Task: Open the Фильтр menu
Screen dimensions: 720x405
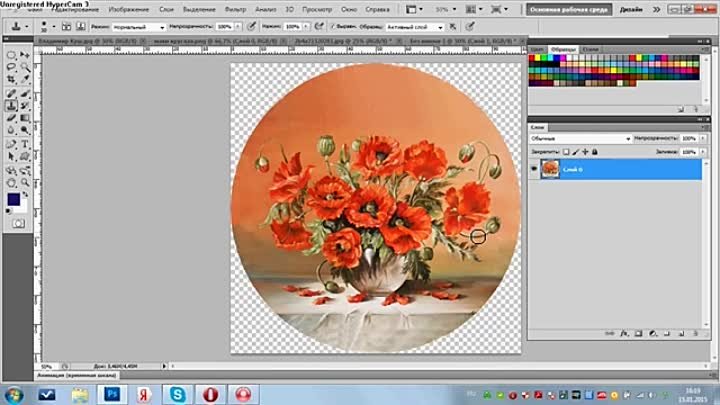Action: pos(207,9)
